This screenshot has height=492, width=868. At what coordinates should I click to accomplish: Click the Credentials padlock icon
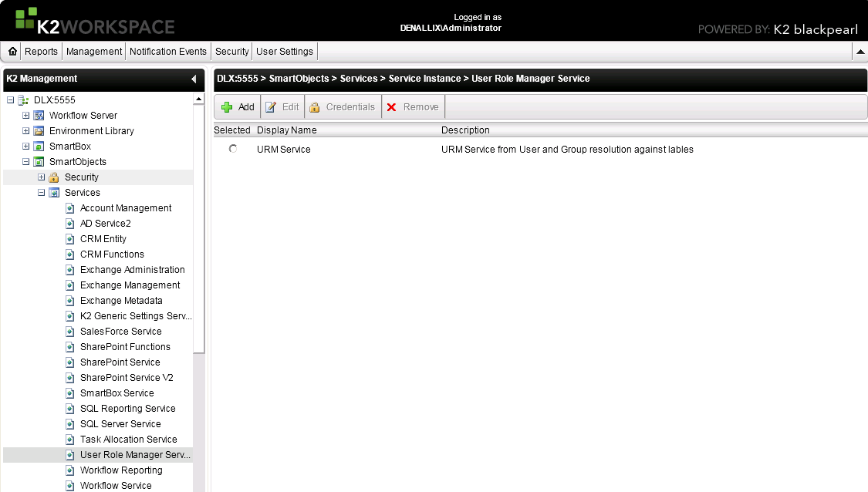pyautogui.click(x=315, y=107)
